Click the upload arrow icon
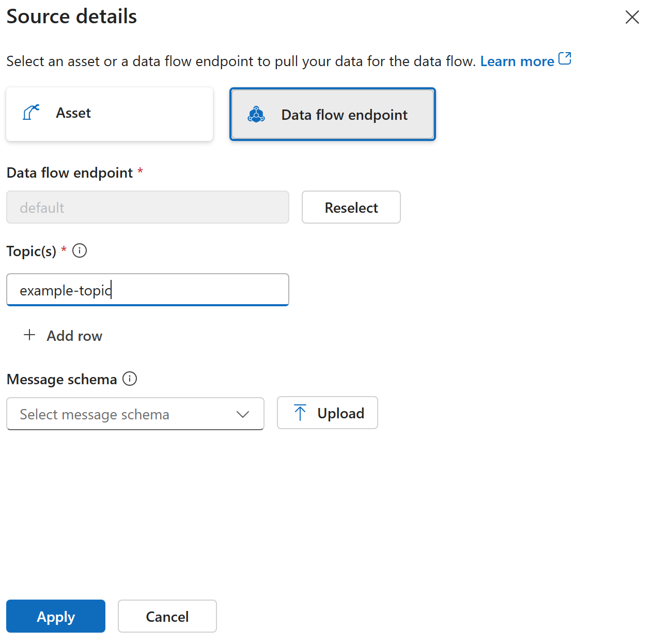 point(300,413)
